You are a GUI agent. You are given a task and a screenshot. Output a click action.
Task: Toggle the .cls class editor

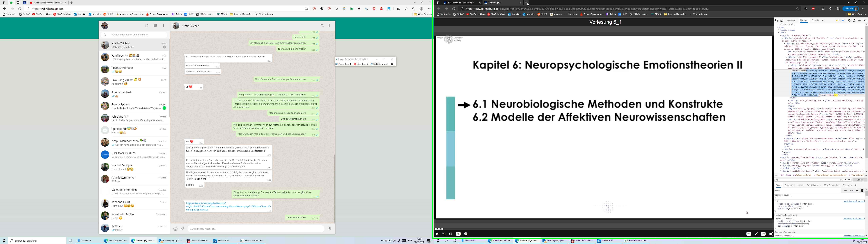click(x=852, y=191)
